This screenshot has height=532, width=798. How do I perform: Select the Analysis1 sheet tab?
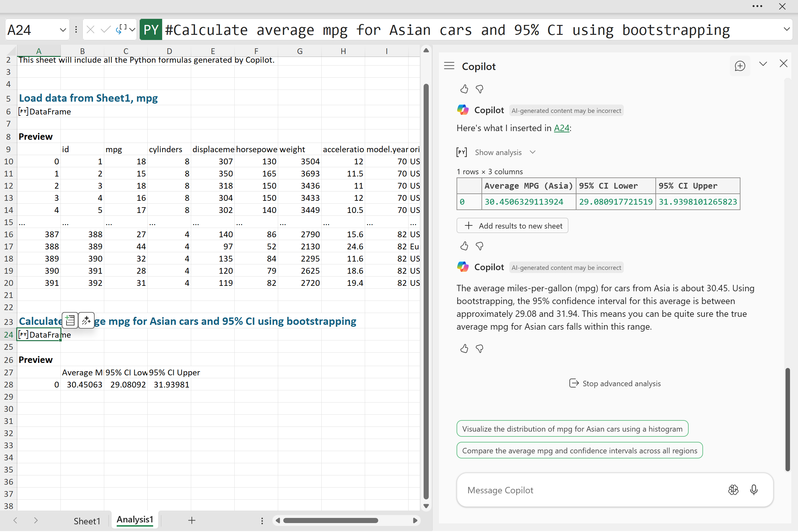coord(135,520)
